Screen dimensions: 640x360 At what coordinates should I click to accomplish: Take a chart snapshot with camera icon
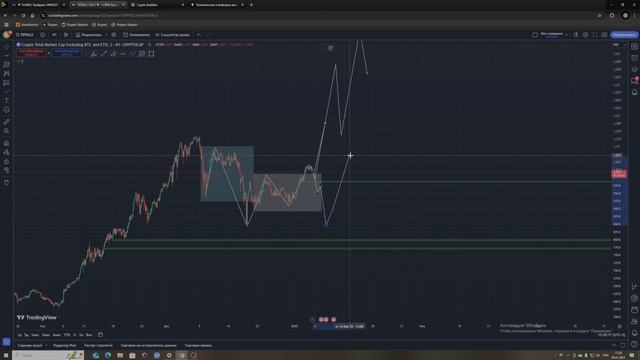click(604, 35)
